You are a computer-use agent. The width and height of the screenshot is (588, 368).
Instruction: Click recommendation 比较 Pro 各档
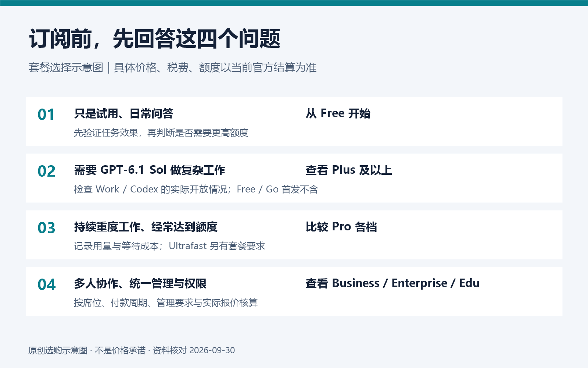pos(341,227)
